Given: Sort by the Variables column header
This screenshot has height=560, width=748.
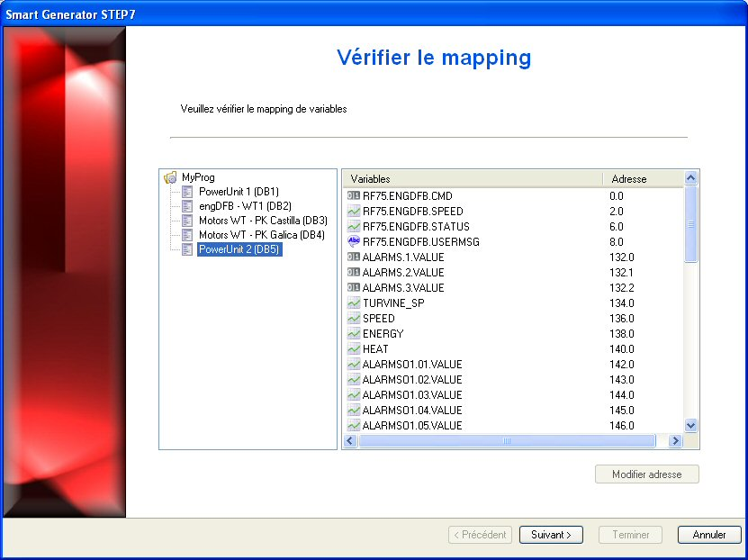Looking at the screenshot, I should pyautogui.click(x=473, y=179).
